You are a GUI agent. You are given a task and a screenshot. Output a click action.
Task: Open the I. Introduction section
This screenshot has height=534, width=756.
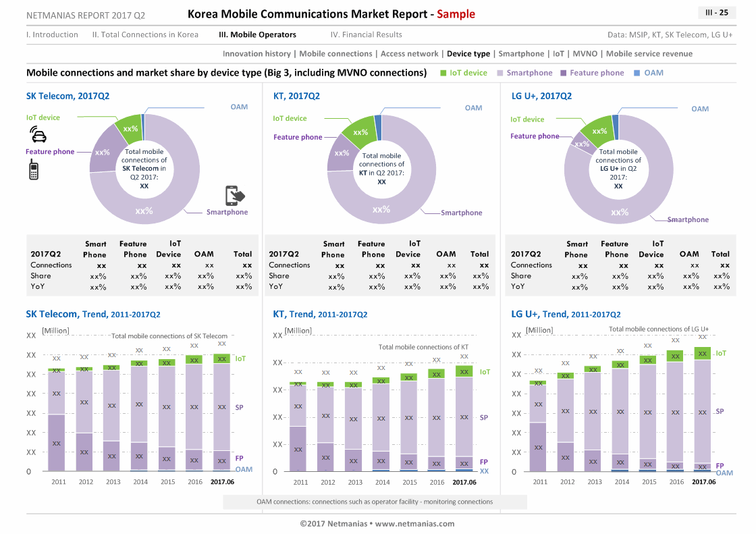(x=52, y=34)
